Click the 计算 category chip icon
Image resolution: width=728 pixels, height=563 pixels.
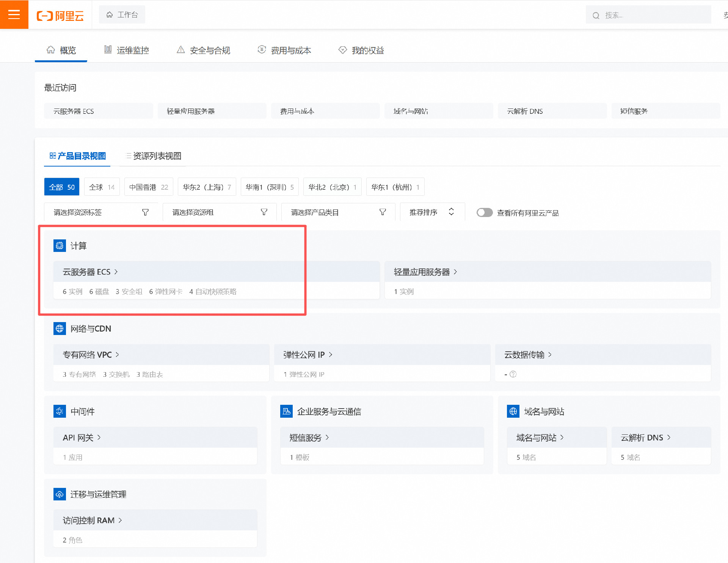[x=60, y=246]
